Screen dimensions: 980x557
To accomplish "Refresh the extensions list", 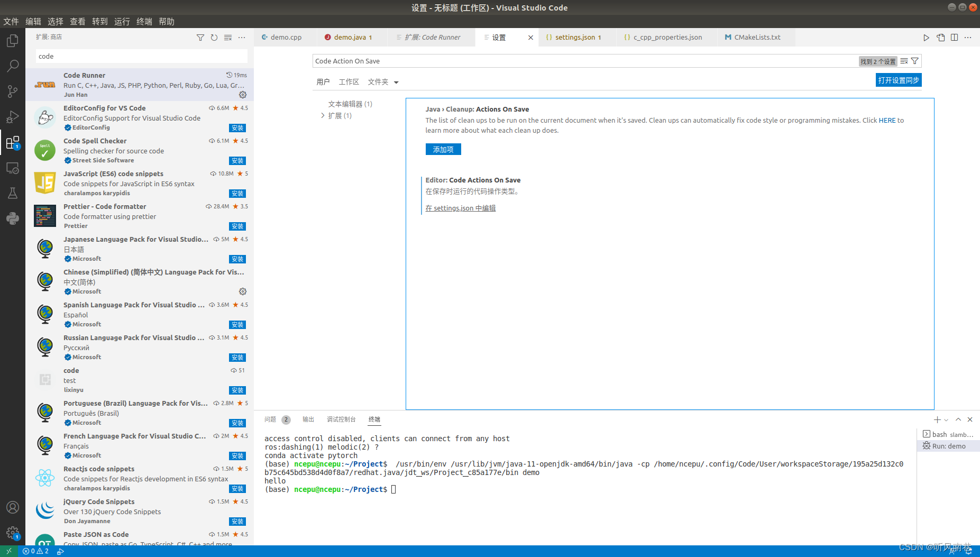I will coord(214,38).
